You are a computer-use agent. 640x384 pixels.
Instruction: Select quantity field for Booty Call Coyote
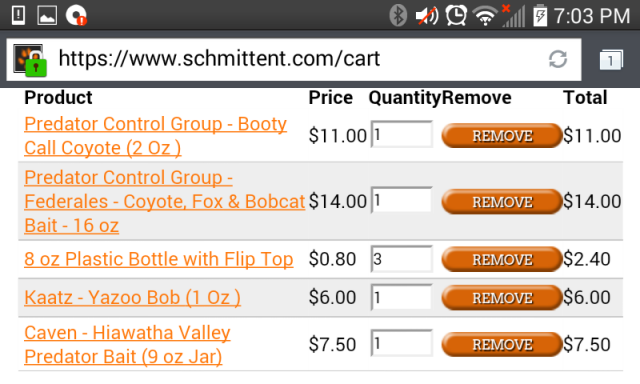point(402,134)
